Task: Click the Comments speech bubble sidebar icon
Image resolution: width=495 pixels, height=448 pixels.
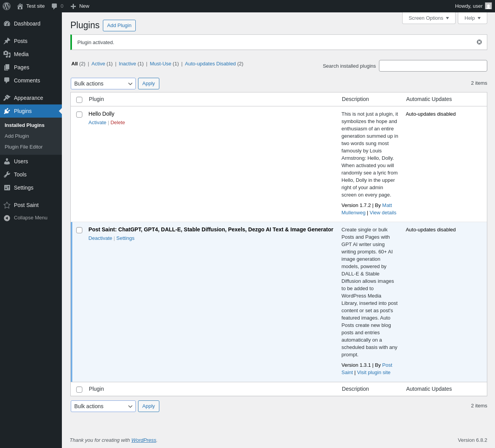Action: tap(7, 80)
